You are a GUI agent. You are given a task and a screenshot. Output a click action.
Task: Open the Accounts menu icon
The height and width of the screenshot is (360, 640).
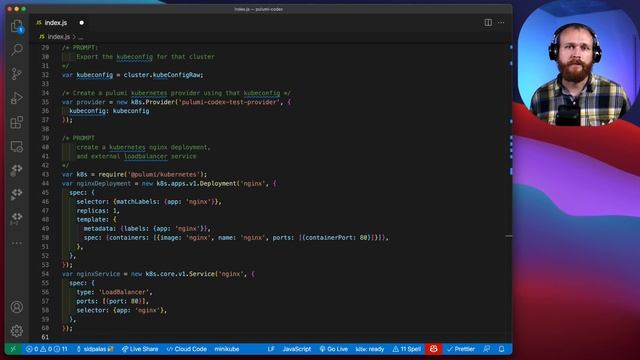(x=17, y=307)
